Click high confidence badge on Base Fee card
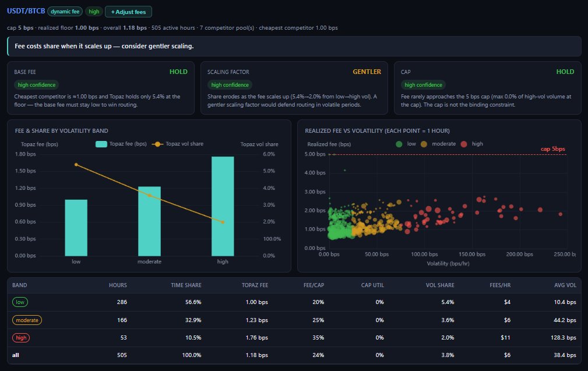 point(36,85)
